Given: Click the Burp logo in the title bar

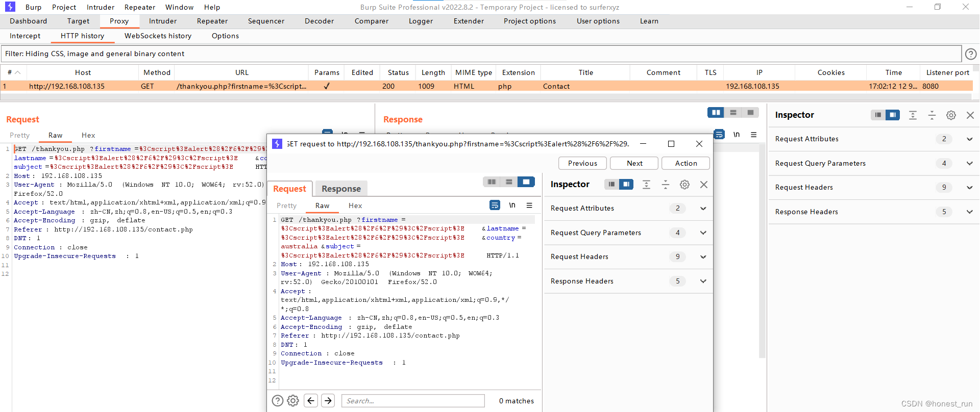Looking at the screenshot, I should tap(10, 7).
